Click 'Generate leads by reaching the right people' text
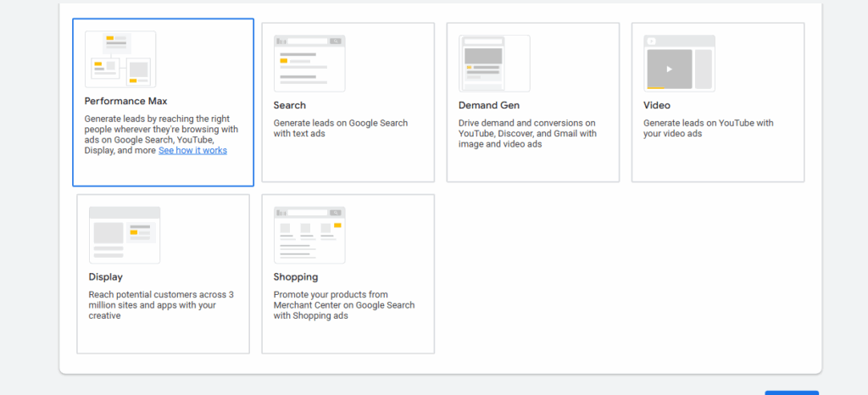This screenshot has width=868, height=395. click(161, 135)
